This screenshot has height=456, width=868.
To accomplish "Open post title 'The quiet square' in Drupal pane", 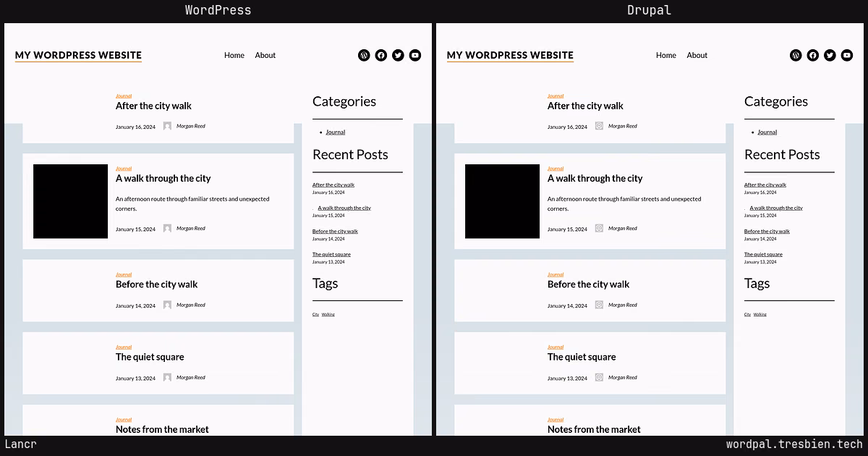I will click(x=582, y=357).
